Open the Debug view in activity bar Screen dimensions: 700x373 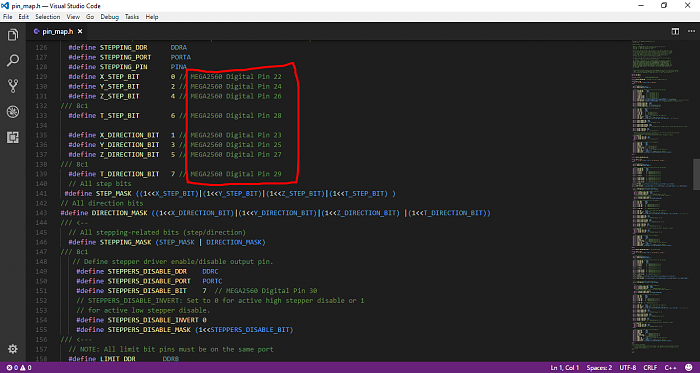[x=13, y=112]
